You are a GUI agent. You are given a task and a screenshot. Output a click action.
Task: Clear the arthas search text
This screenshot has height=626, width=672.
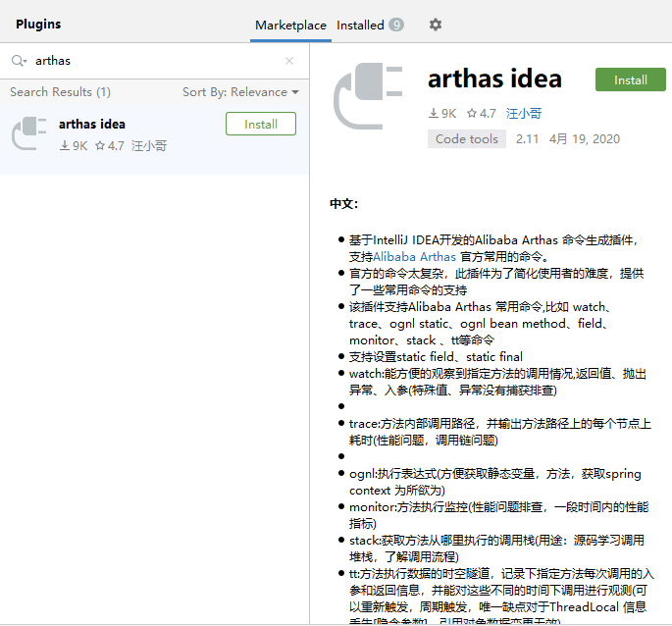289,61
